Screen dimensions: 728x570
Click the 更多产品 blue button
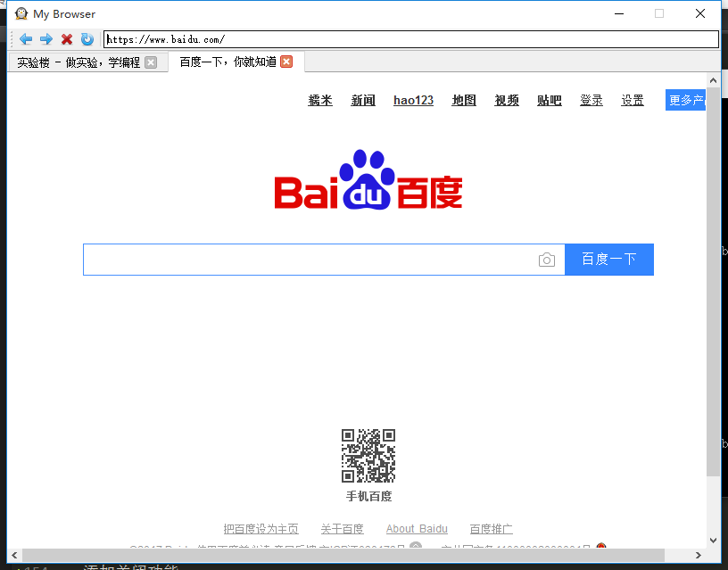tap(685, 100)
